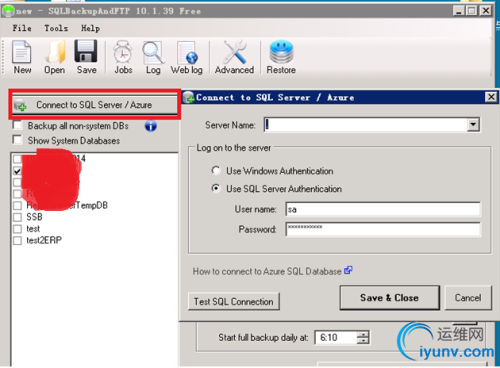The height and width of the screenshot is (368, 500).
Task: Expand the Server Name dropdown arrow
Action: (473, 125)
